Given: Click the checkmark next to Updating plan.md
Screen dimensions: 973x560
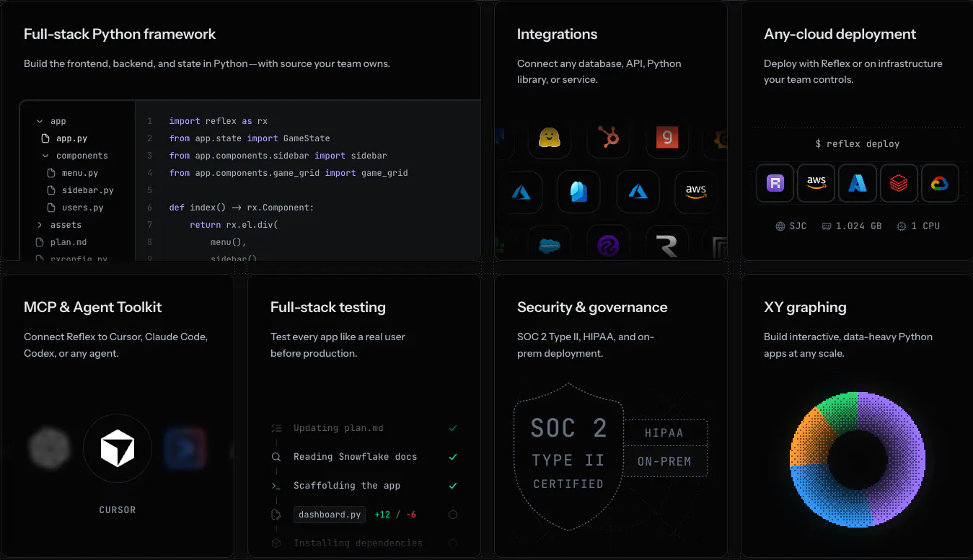Looking at the screenshot, I should tap(453, 428).
